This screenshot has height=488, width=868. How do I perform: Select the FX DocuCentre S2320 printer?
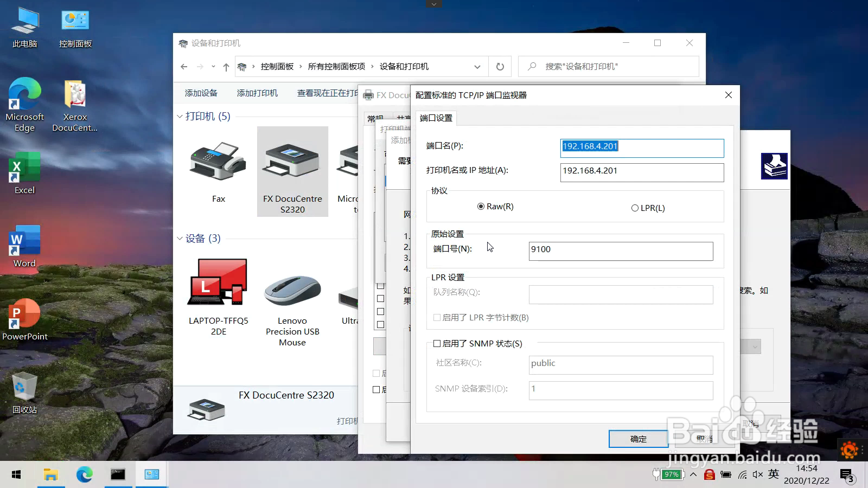[x=292, y=171]
